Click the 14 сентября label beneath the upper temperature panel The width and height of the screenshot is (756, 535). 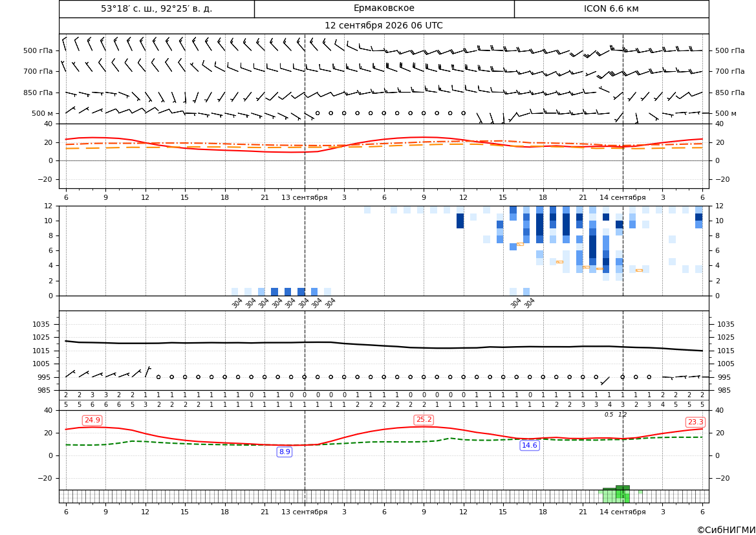pyautogui.click(x=622, y=197)
